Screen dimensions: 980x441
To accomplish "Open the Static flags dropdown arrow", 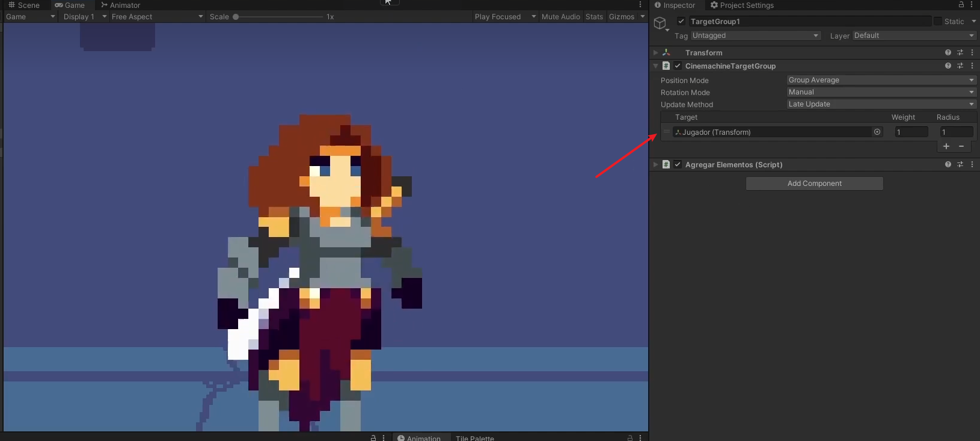I will (974, 21).
